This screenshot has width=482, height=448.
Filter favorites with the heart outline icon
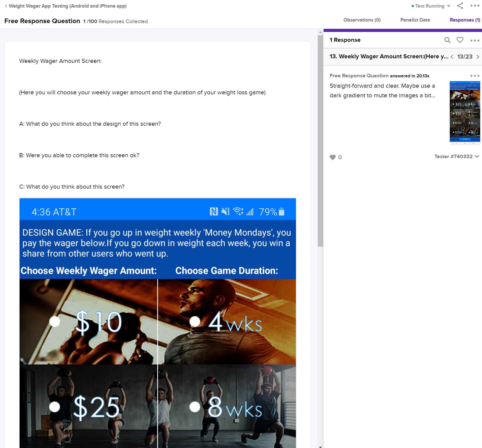click(460, 40)
